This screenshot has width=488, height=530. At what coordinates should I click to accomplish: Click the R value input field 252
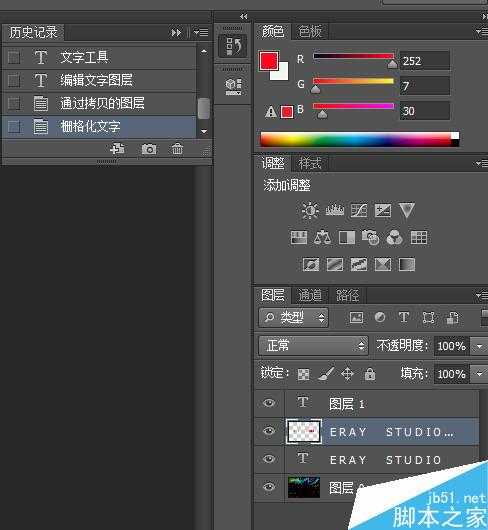click(425, 61)
